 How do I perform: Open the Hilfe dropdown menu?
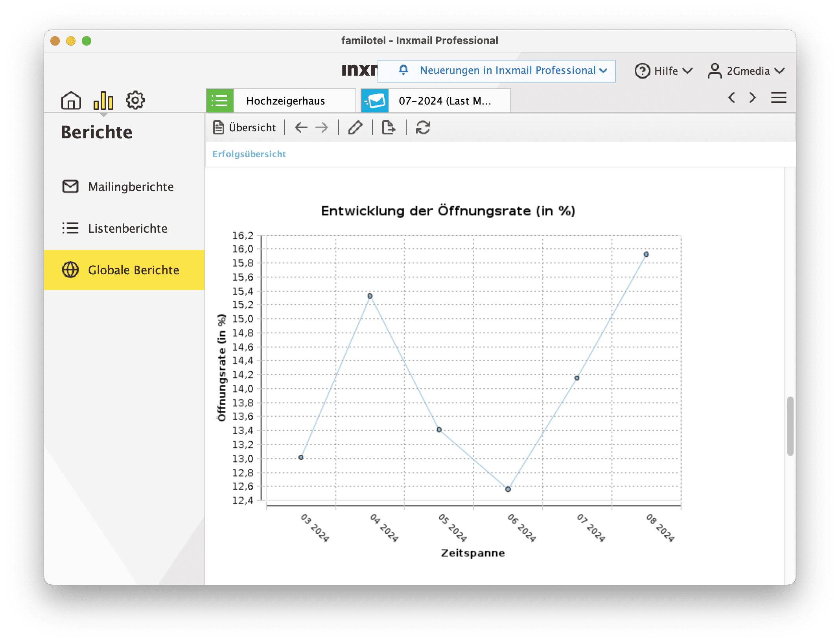pos(663,71)
